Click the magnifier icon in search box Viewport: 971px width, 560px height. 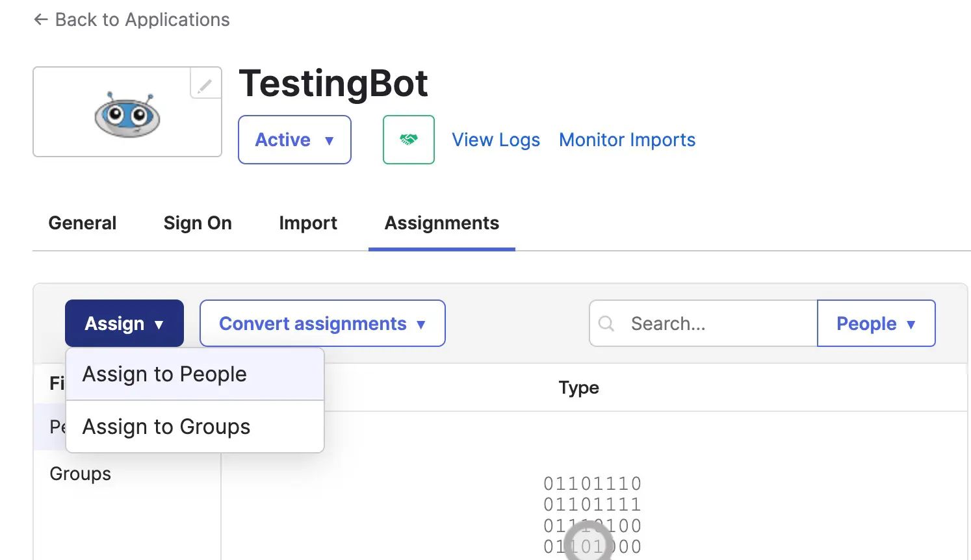pyautogui.click(x=606, y=324)
